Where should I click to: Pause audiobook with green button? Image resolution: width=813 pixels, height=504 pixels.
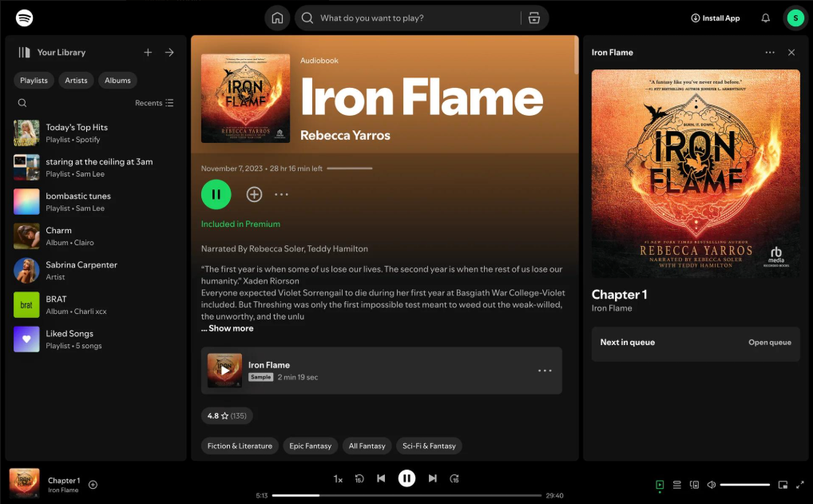(x=216, y=194)
